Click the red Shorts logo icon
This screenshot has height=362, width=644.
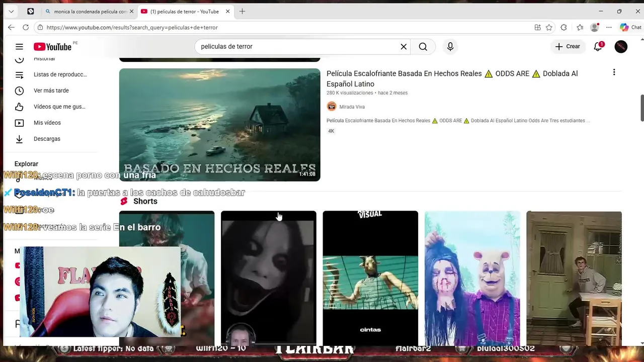(x=124, y=201)
